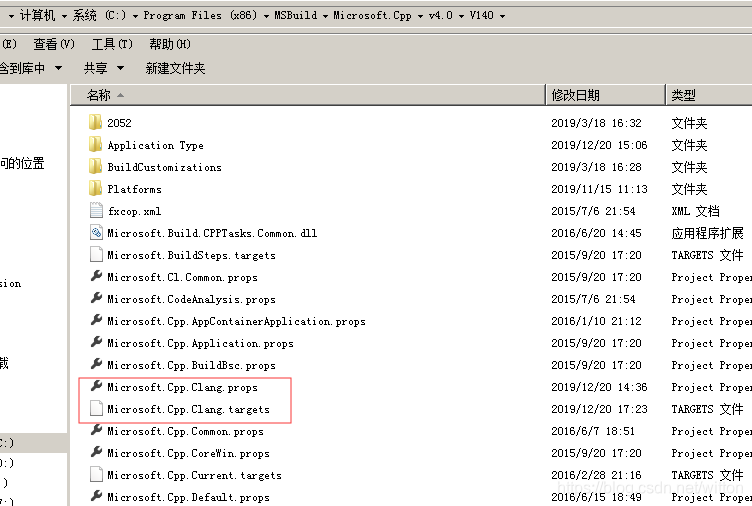This screenshot has height=506, width=752.
Task: Navigate to 计算机 breadcrumb segment
Action: coord(37,15)
